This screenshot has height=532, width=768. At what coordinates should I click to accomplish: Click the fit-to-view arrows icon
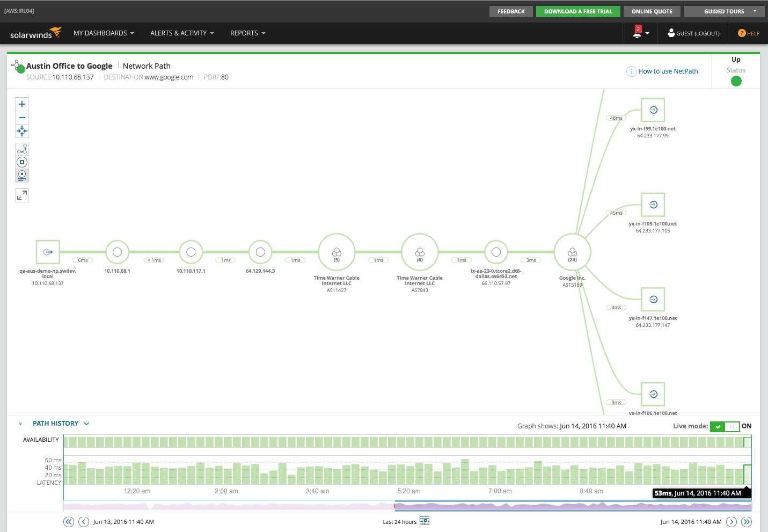coord(22,131)
